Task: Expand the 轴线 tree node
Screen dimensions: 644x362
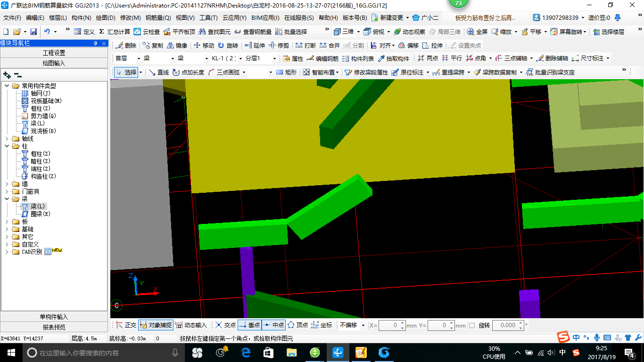Action: 7,139
